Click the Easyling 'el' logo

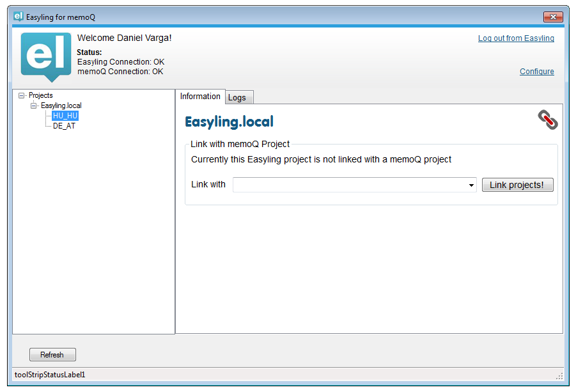(x=46, y=56)
